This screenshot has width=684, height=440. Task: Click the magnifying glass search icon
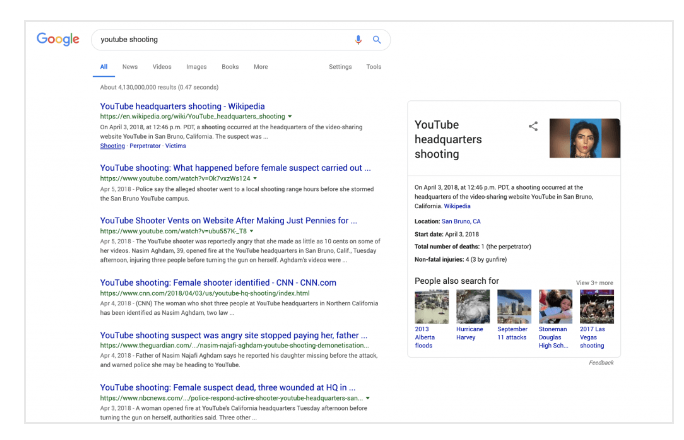[377, 40]
